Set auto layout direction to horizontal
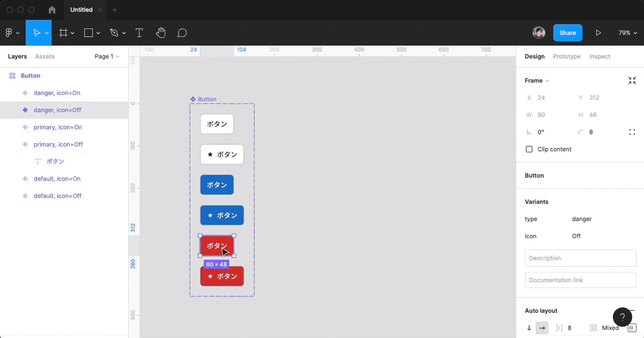The width and height of the screenshot is (644, 338). pos(542,328)
